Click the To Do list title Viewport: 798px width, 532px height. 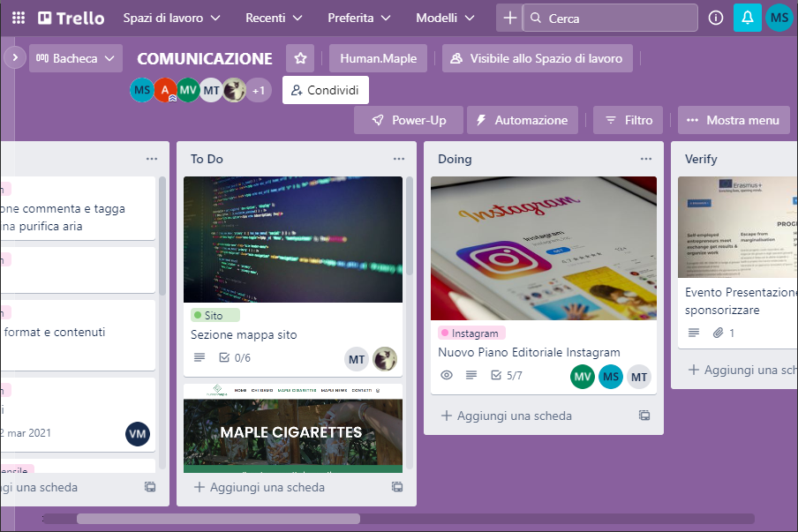(207, 159)
